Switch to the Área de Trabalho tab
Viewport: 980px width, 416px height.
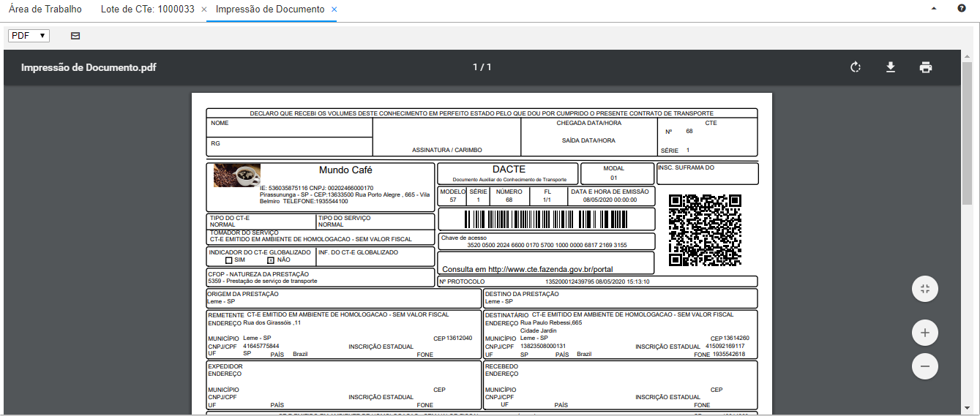[x=45, y=10]
